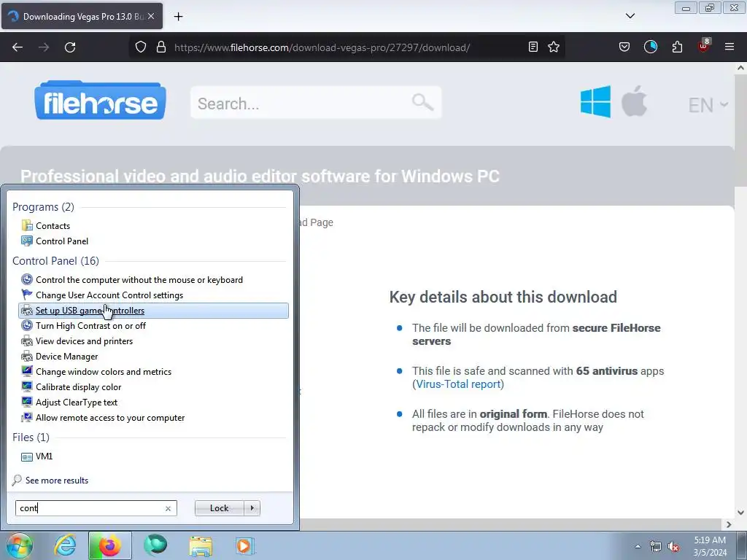Open the Extensions puzzle icon
Screen dimensions: 747x560
pyautogui.click(x=677, y=47)
